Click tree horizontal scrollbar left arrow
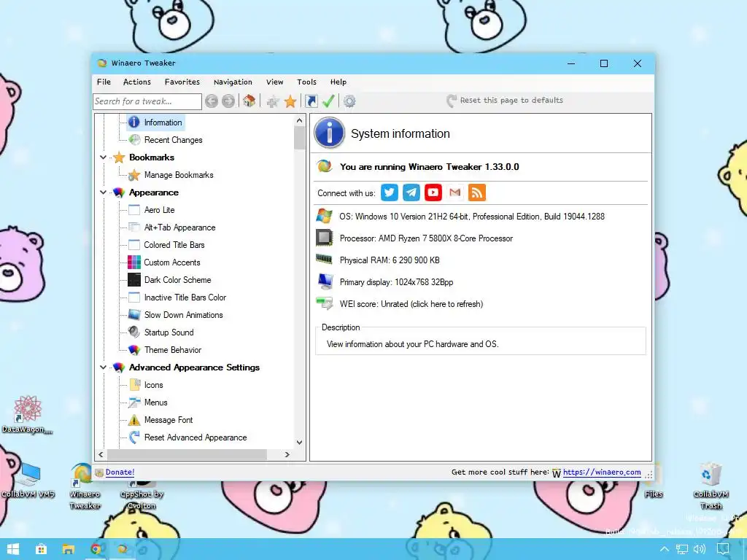 (101, 455)
